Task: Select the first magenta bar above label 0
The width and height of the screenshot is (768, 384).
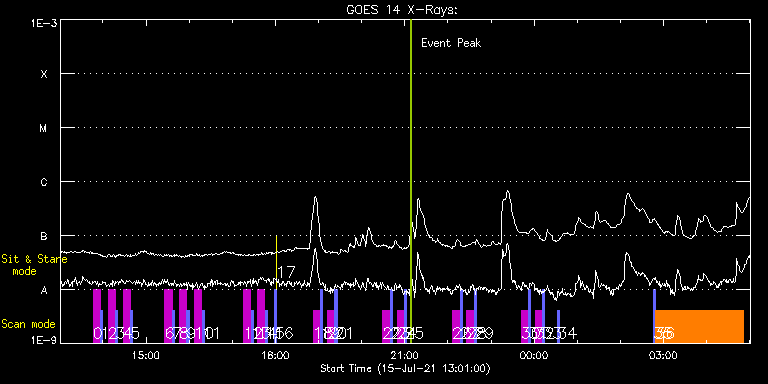Action: coord(97,316)
